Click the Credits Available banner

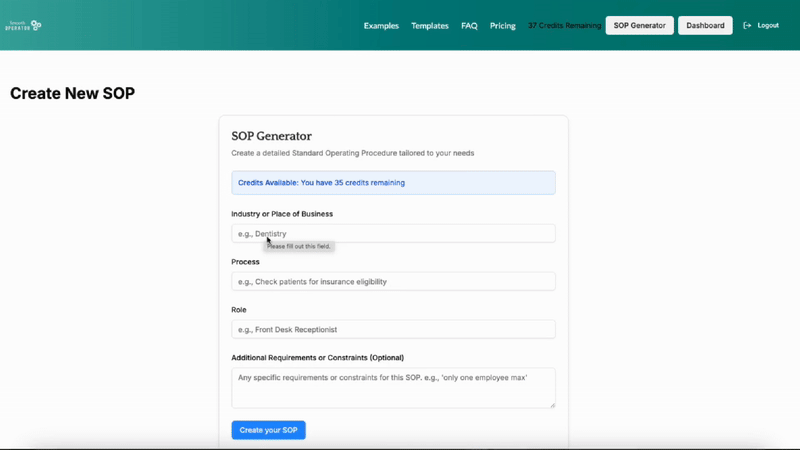tap(393, 183)
